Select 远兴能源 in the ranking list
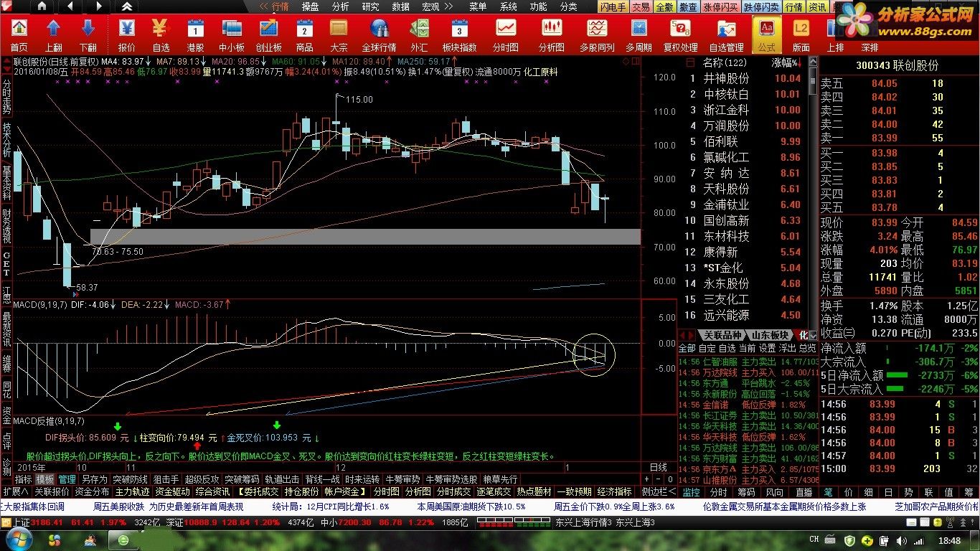Viewport: 980px width, 551px height. [726, 315]
